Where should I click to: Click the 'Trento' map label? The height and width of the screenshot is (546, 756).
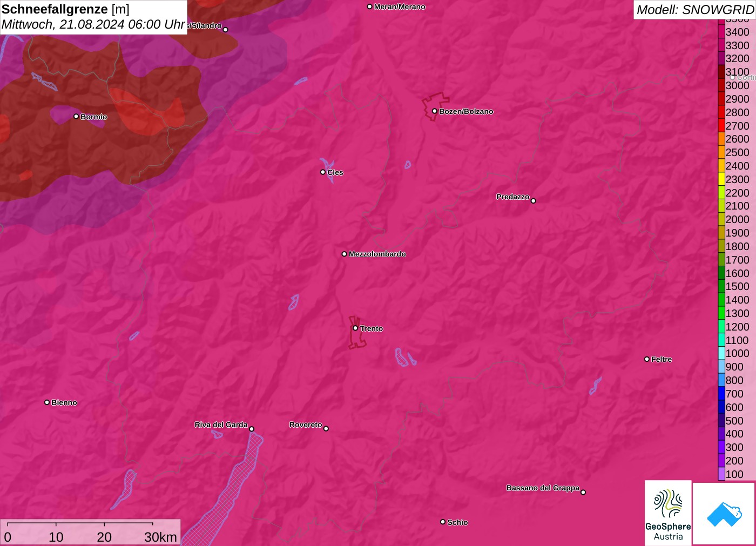coord(372,328)
